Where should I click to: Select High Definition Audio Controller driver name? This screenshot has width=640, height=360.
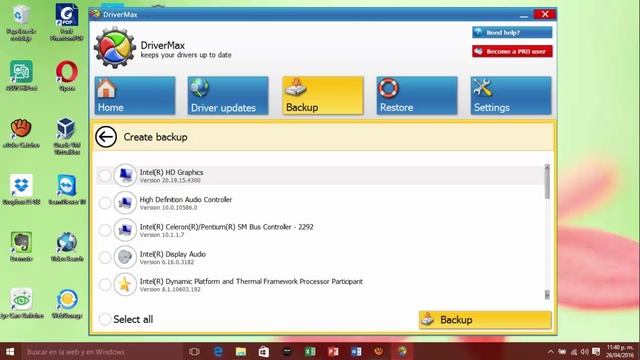pyautogui.click(x=186, y=200)
